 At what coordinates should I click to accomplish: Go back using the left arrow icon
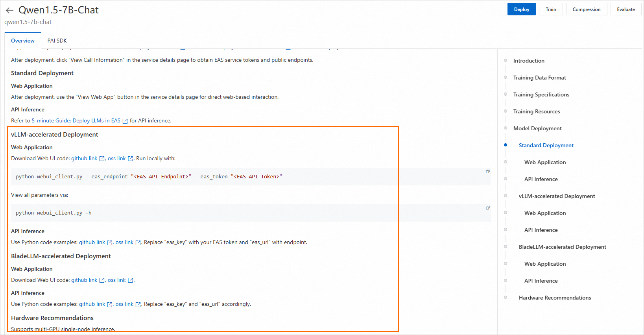(9, 10)
